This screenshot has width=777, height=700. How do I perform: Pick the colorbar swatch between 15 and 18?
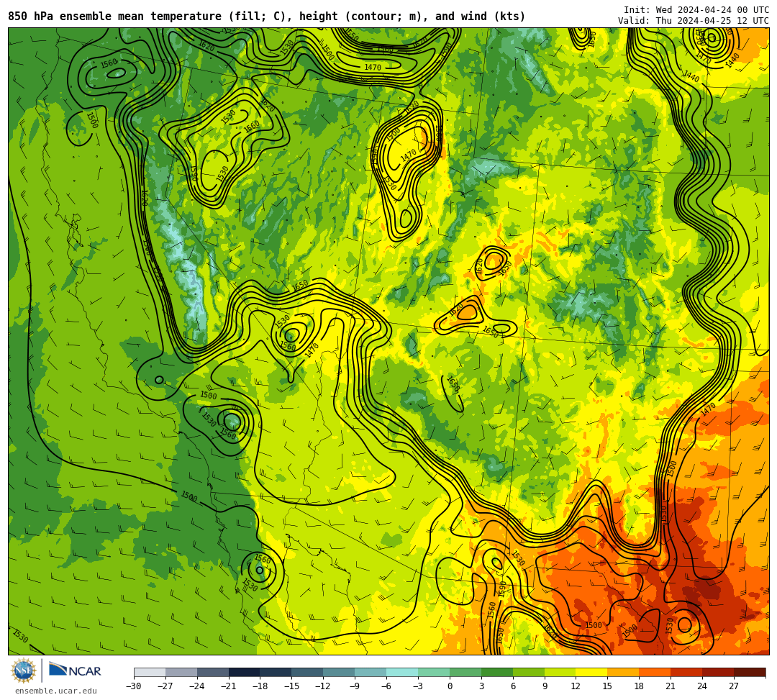point(623,672)
